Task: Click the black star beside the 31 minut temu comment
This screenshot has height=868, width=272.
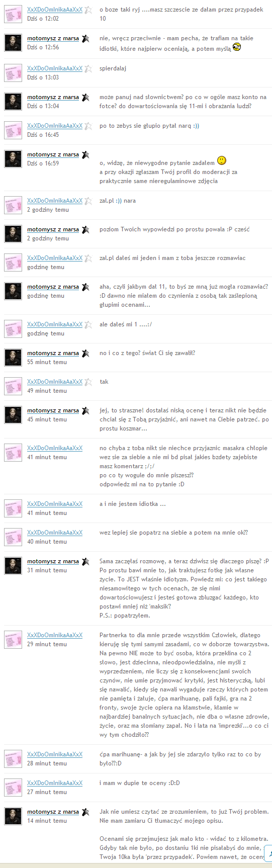Action: tap(85, 562)
